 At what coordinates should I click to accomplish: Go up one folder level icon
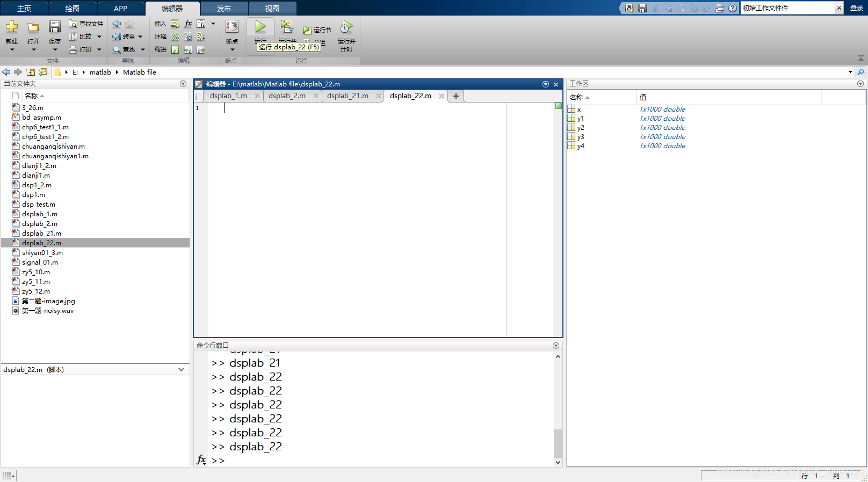(x=31, y=72)
